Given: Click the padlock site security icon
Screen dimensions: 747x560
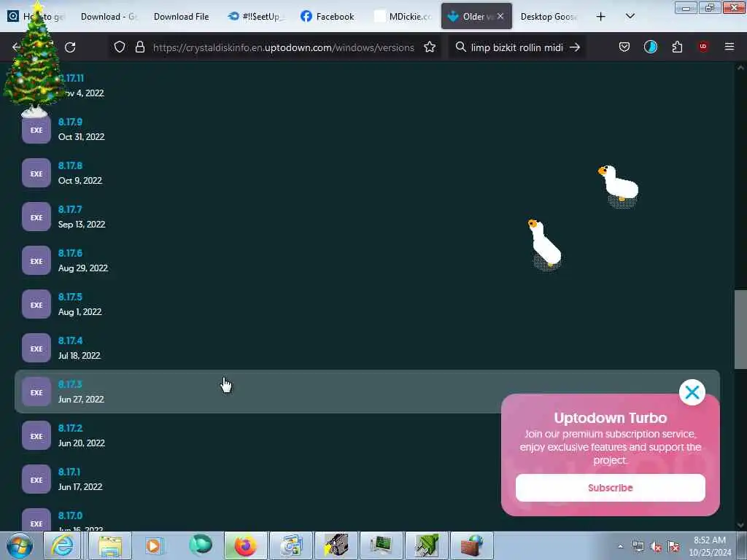Looking at the screenshot, I should tap(139, 47).
